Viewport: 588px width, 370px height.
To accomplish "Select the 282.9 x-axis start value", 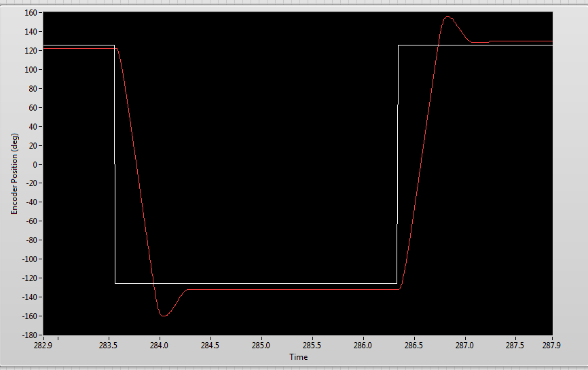I will click(x=43, y=346).
